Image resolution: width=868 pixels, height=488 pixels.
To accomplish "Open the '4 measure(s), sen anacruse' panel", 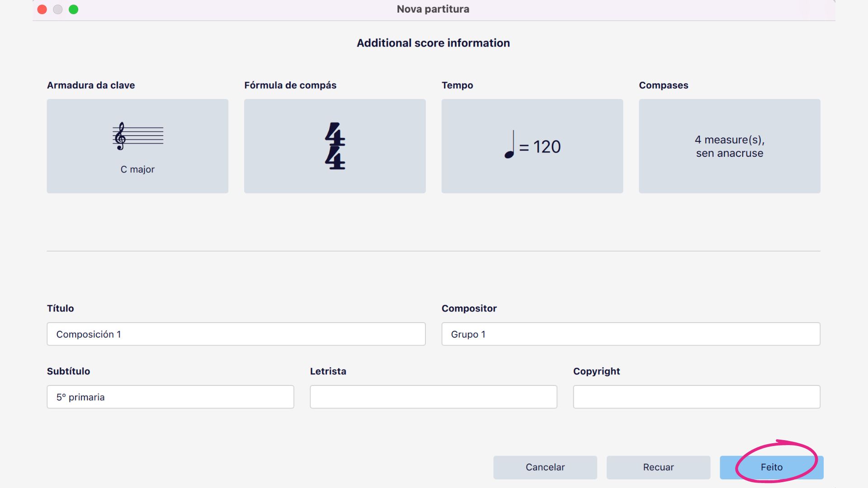I will (729, 146).
